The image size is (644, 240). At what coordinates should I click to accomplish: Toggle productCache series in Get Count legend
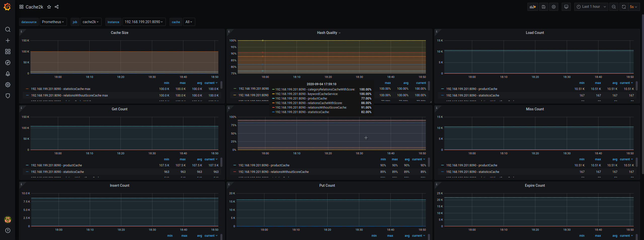tap(56, 165)
